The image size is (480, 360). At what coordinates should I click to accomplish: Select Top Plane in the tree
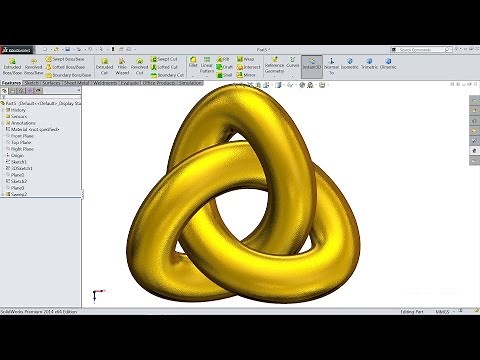pyautogui.click(x=20, y=142)
